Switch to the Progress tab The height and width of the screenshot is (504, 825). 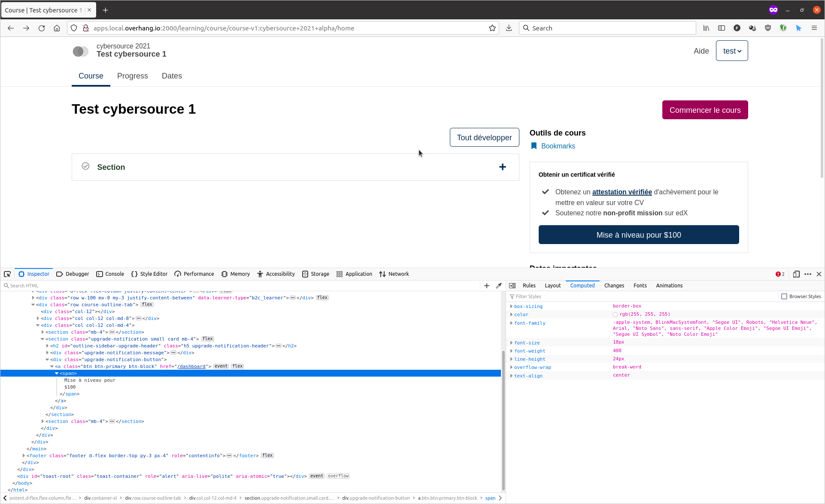(x=132, y=76)
